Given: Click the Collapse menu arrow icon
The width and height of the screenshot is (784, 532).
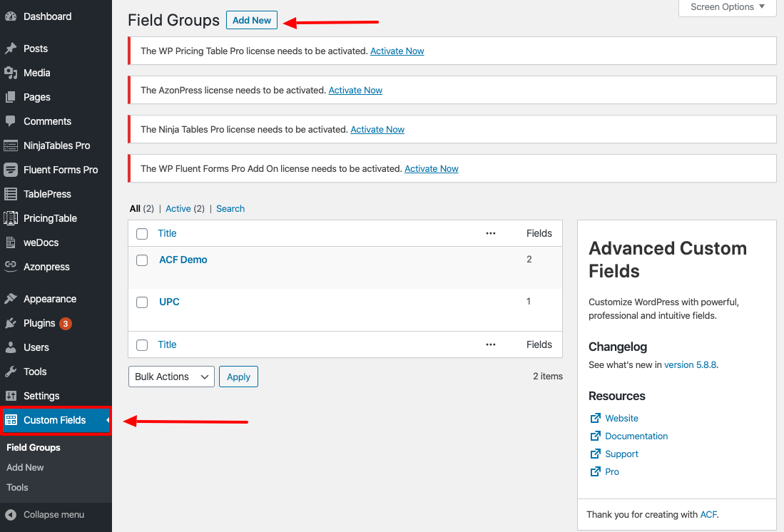Looking at the screenshot, I should click(x=11, y=514).
